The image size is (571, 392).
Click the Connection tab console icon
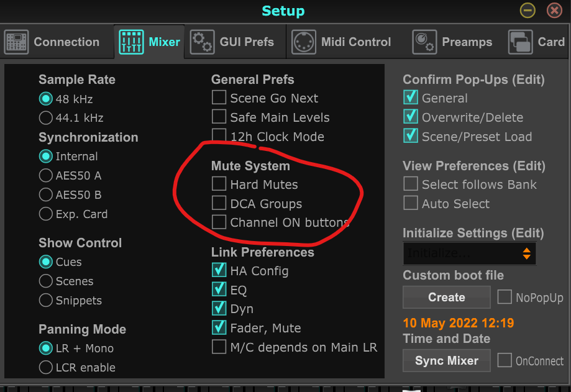click(x=16, y=42)
